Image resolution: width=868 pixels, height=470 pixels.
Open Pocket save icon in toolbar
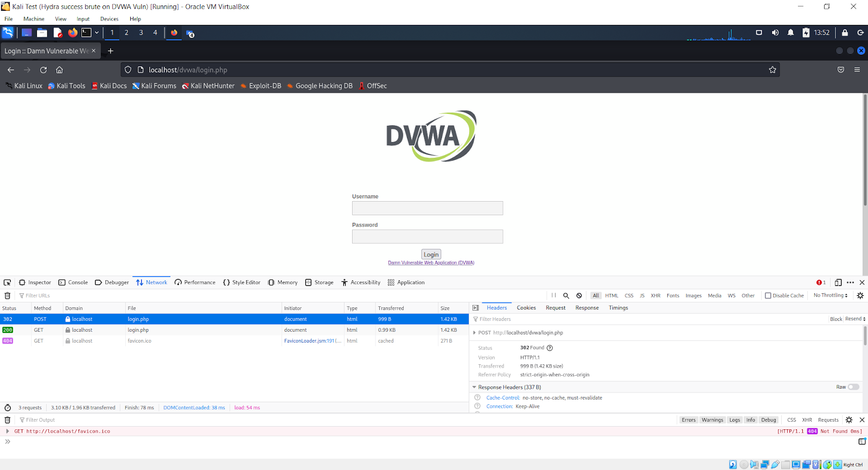[x=841, y=69]
